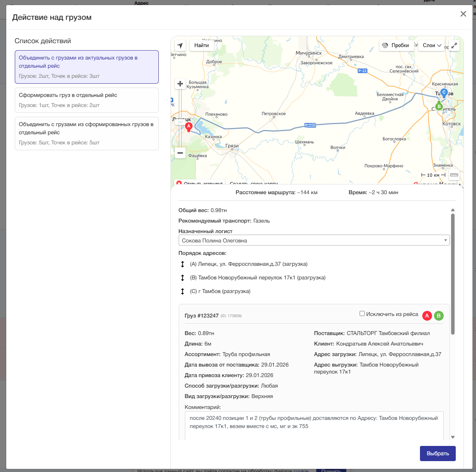Viewport: 476px width, 472px height.
Task: Click the ID: 173659 text
Action: tap(231, 316)
